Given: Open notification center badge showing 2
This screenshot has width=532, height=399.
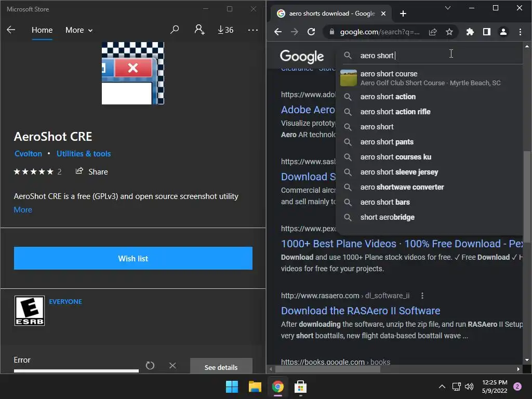Looking at the screenshot, I should click(x=517, y=387).
